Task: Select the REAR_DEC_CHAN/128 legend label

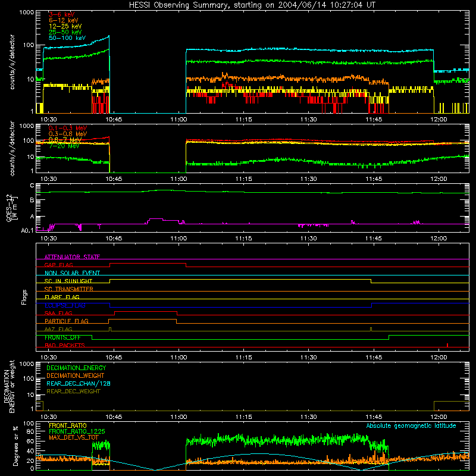Action: pos(79,383)
